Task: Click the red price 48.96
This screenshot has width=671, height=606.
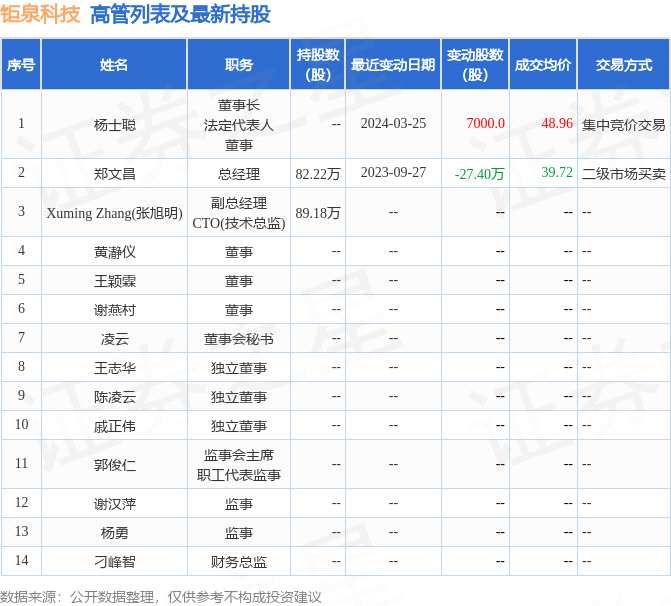Action: click(557, 123)
